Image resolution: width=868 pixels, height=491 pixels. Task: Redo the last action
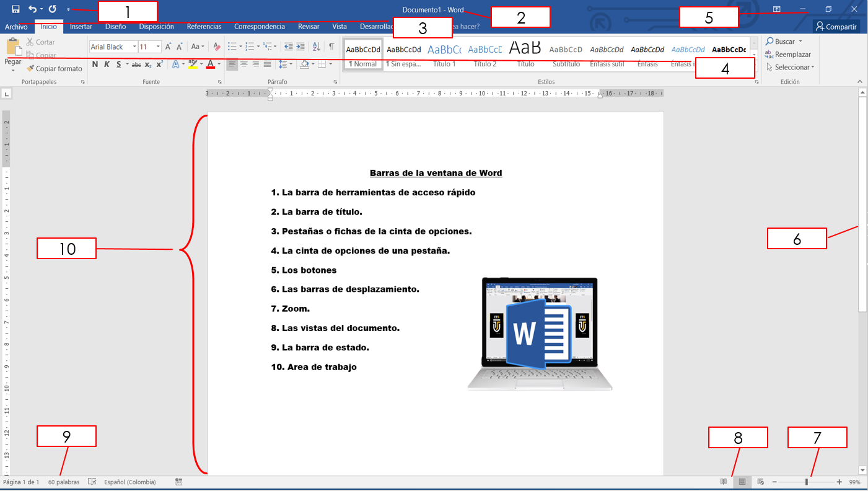click(53, 9)
